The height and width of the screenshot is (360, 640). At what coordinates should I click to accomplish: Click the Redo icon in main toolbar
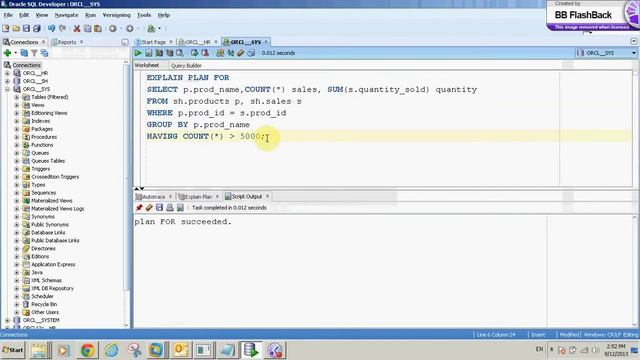[x=62, y=29]
